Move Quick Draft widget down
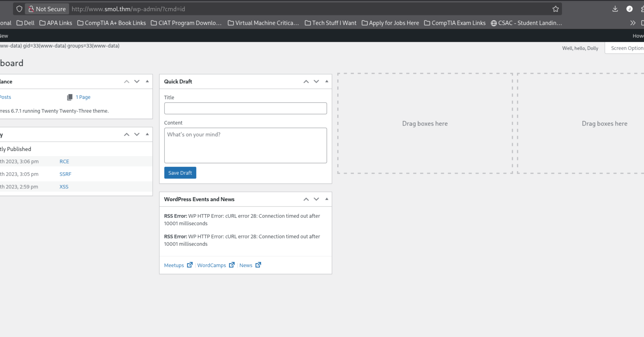The width and height of the screenshot is (644, 337). click(316, 82)
